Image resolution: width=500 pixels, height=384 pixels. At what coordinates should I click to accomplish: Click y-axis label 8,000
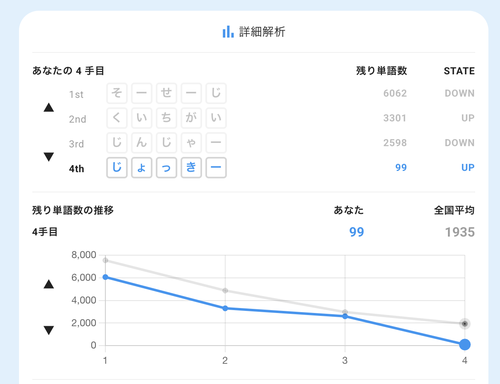(x=84, y=255)
